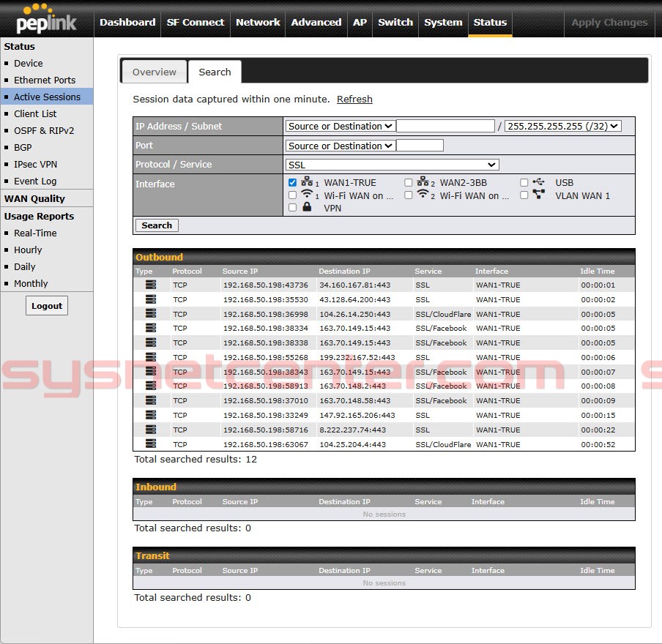Uncheck the WAN1-TRUE interface checkbox
Image resolution: width=662 pixels, height=644 pixels.
(x=292, y=182)
